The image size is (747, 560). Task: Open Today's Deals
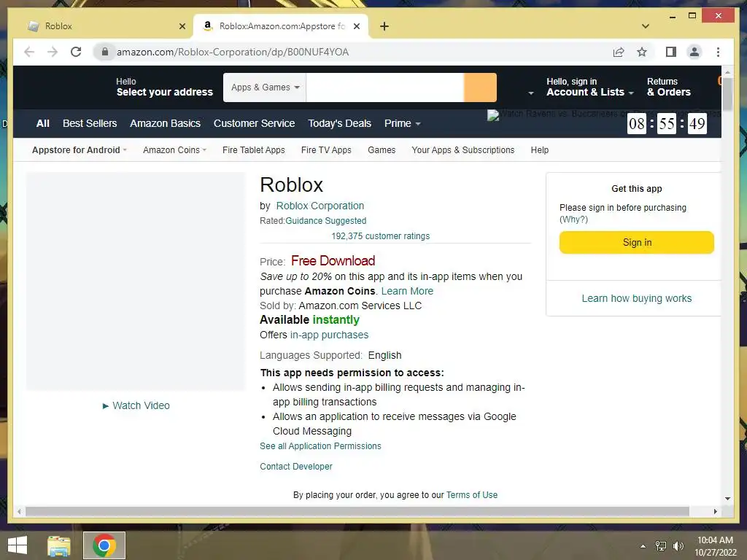pyautogui.click(x=339, y=123)
